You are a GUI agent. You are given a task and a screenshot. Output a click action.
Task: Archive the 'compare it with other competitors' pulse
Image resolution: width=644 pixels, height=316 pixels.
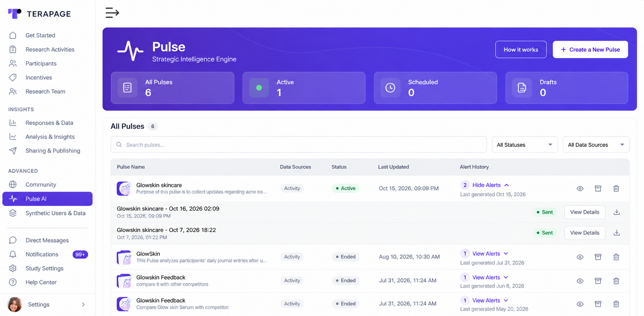click(598, 281)
